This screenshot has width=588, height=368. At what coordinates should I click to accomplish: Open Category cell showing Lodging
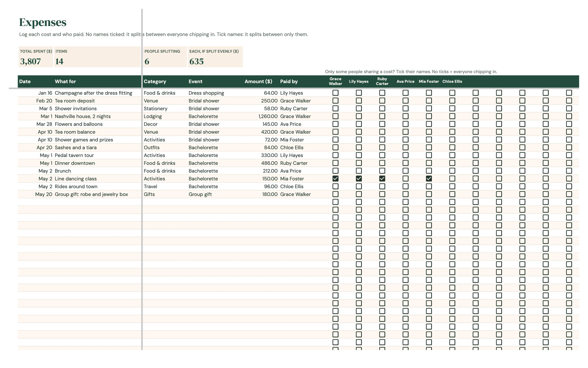click(165, 116)
